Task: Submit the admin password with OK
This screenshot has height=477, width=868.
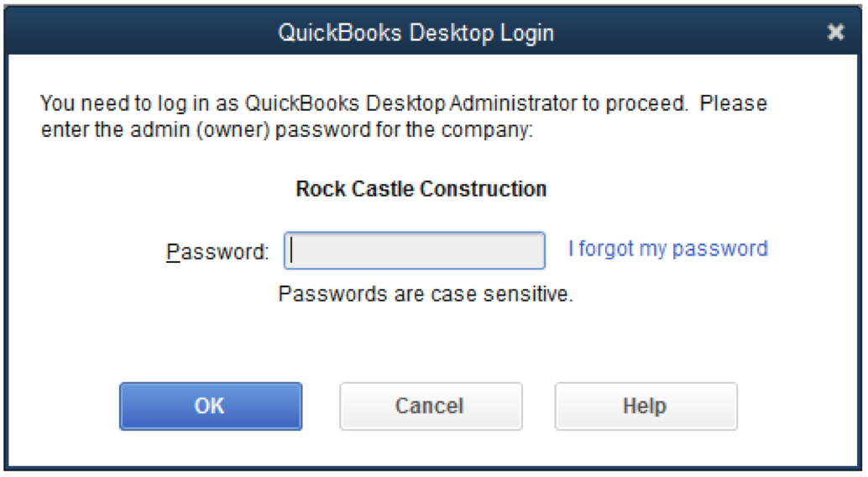Action: tap(211, 406)
